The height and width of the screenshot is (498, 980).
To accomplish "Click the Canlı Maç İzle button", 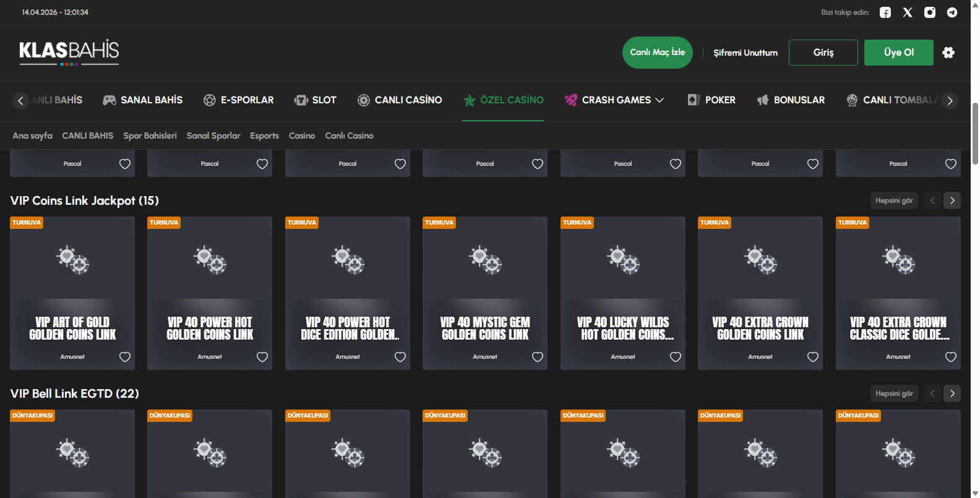I will click(x=658, y=53).
